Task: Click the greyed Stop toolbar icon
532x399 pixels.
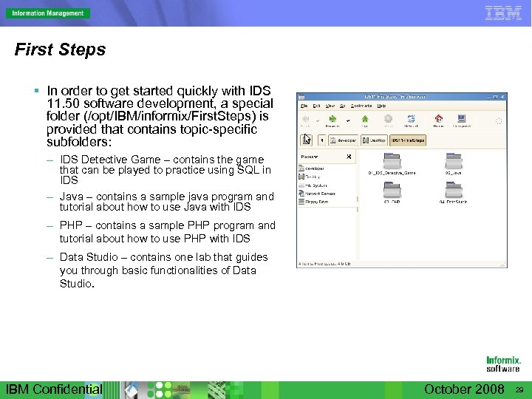Action: [x=388, y=119]
